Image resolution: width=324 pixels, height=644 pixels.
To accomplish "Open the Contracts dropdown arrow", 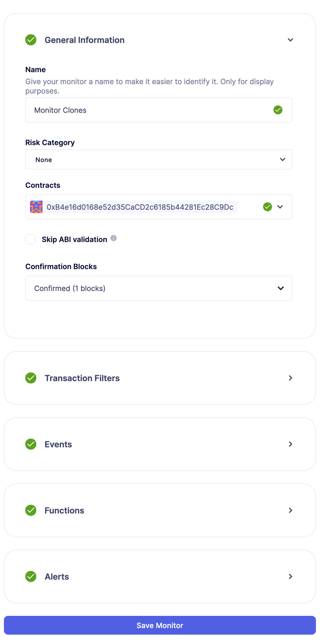I will coord(280,207).
